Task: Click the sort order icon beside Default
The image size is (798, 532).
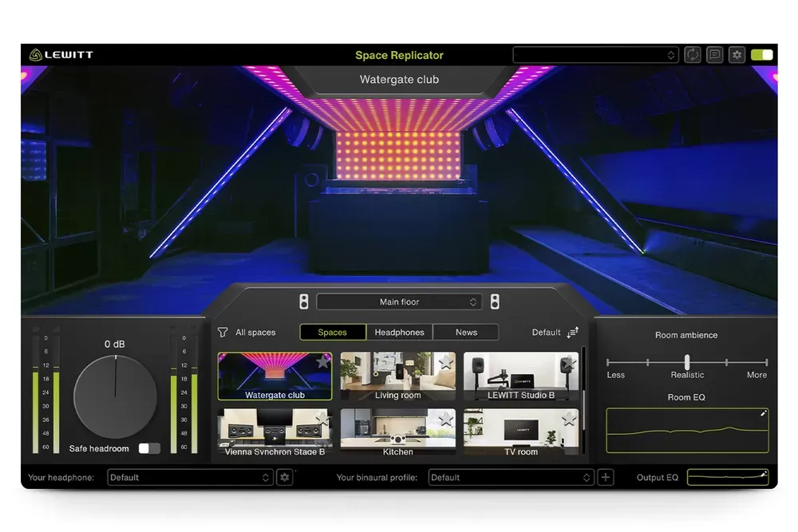Action: [572, 332]
